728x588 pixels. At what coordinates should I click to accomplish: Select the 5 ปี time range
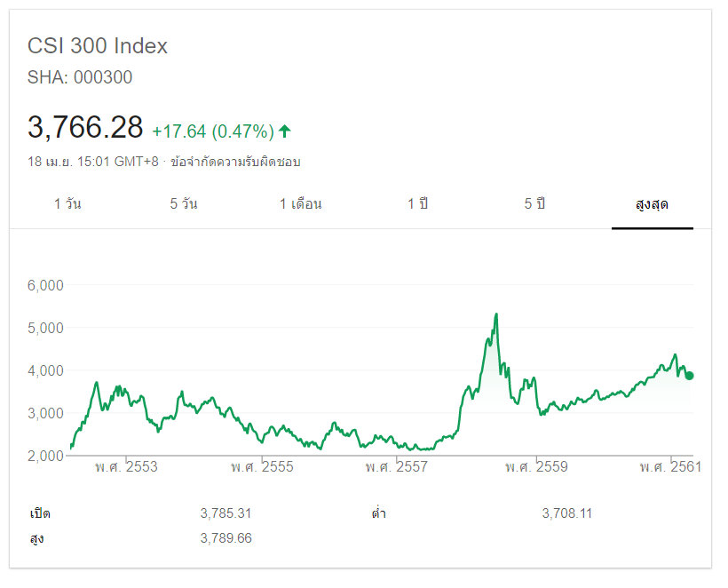tap(534, 204)
